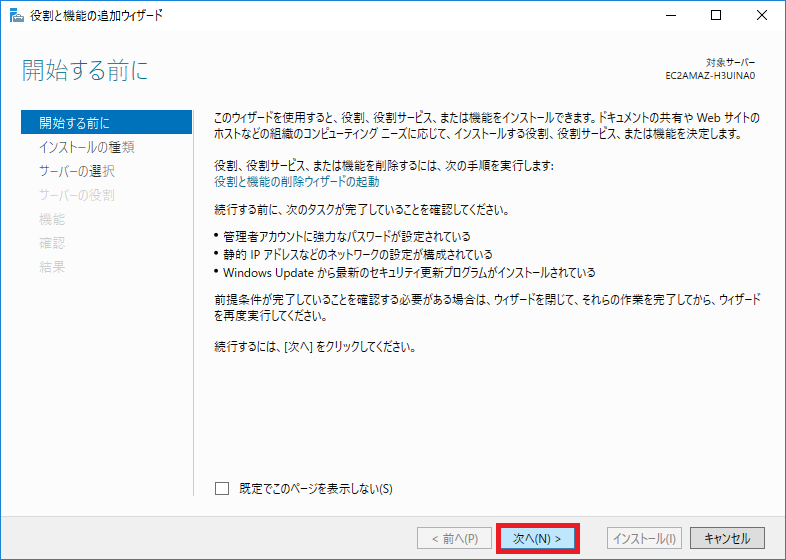786x560 pixels.
Task: Click the 続行するには、[次へ] をクリック text
Action: click(x=315, y=347)
